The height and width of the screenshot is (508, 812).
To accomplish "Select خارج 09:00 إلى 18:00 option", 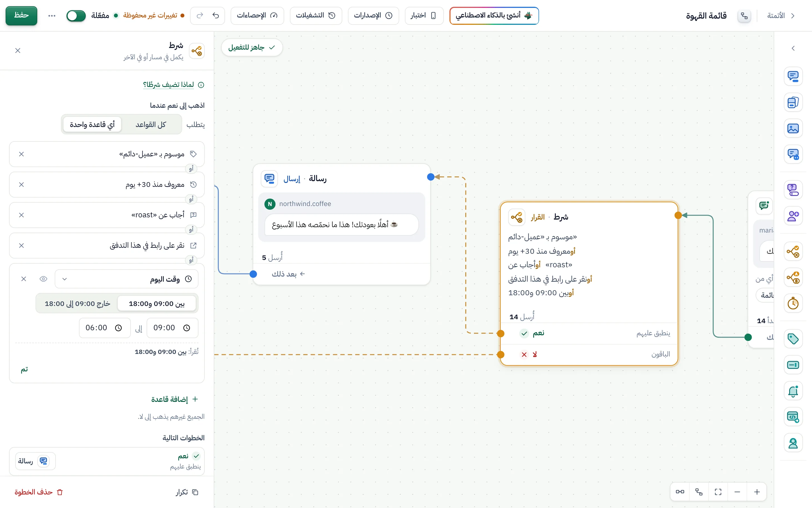I will 78,304.
